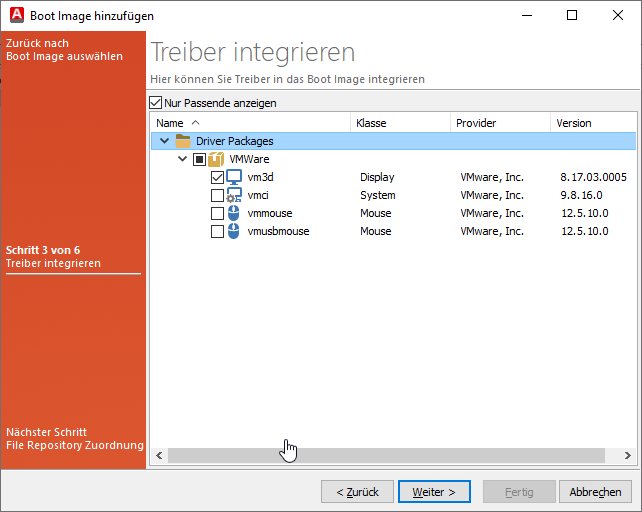The image size is (642, 512).
Task: Collapse the VMWare tree node
Action: [x=183, y=159]
